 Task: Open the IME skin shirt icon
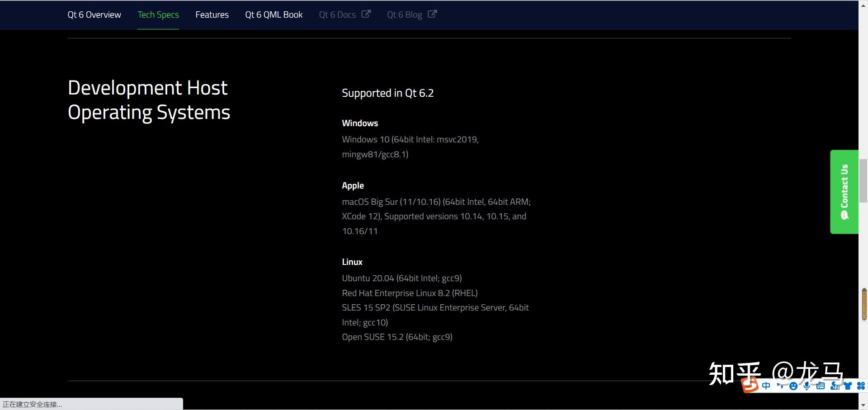(x=848, y=386)
